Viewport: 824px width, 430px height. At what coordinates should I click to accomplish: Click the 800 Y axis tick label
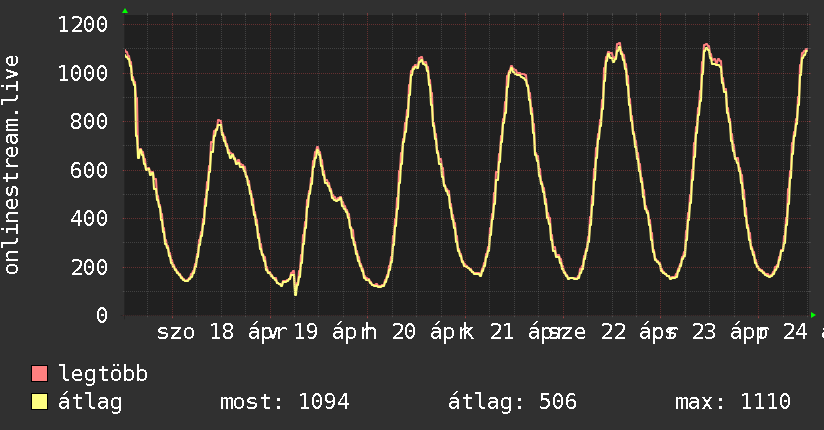(89, 122)
